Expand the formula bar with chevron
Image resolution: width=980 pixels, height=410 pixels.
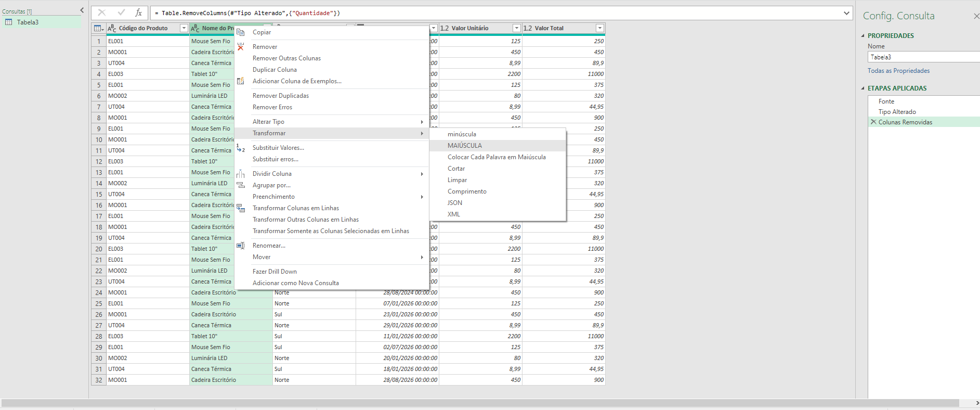846,13
